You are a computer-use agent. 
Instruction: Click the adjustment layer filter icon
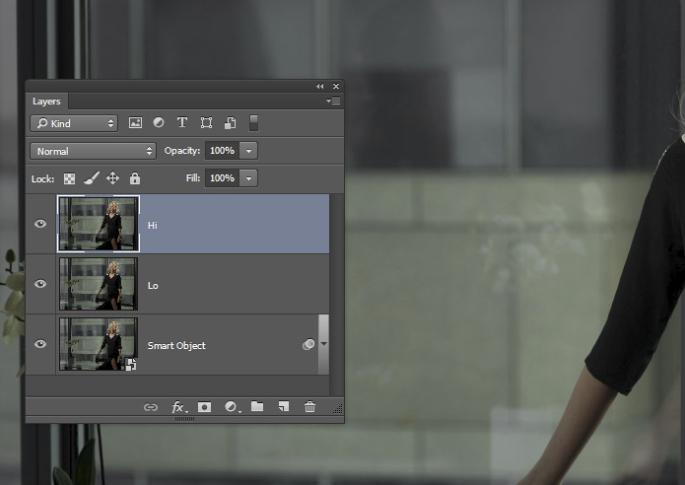159,123
